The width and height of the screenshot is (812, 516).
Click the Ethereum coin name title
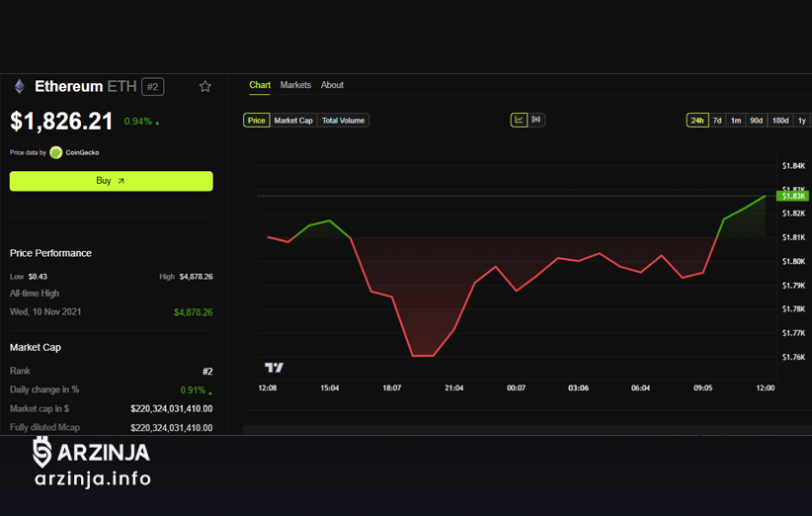coord(68,86)
